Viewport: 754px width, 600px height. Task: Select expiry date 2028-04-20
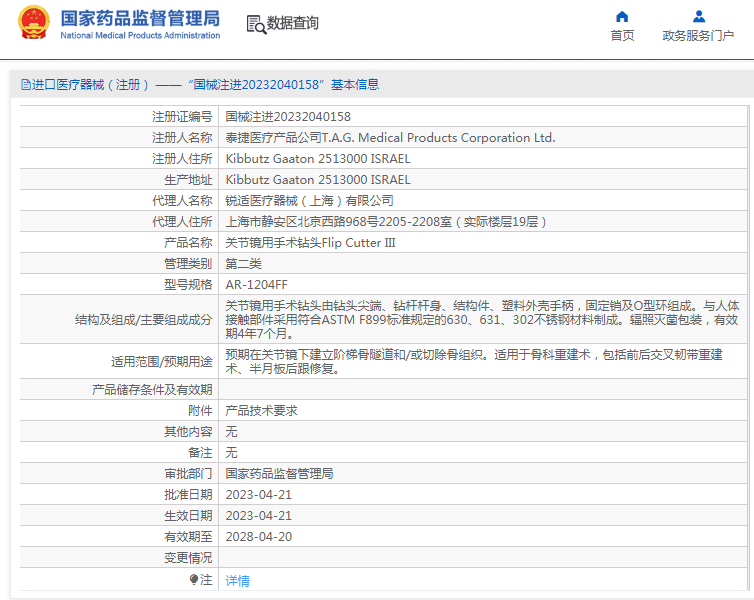point(259,537)
